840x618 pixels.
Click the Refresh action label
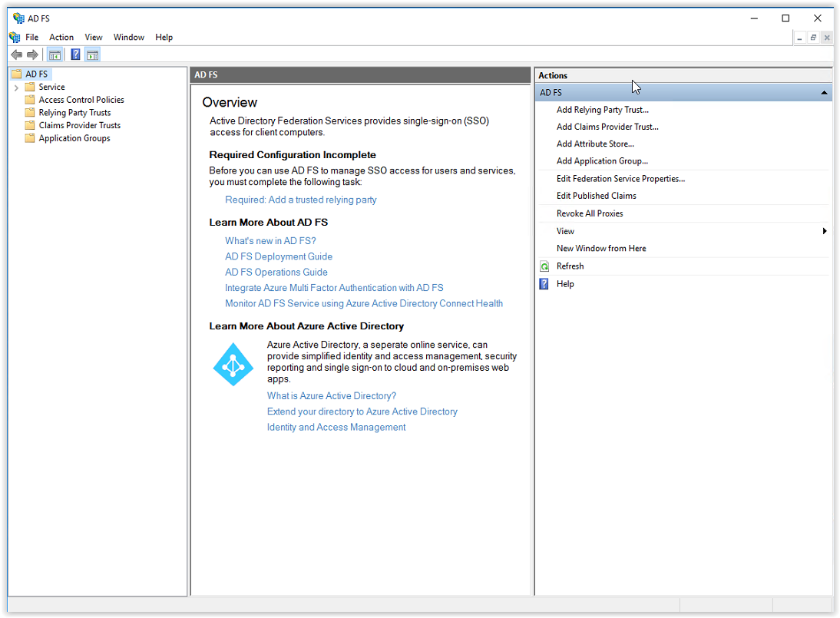[570, 266]
